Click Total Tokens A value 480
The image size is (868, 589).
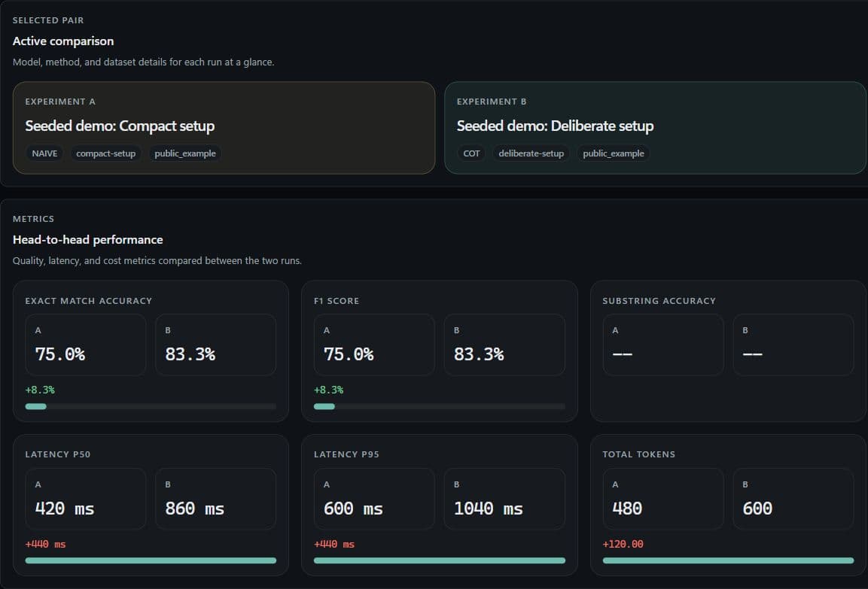click(x=627, y=509)
